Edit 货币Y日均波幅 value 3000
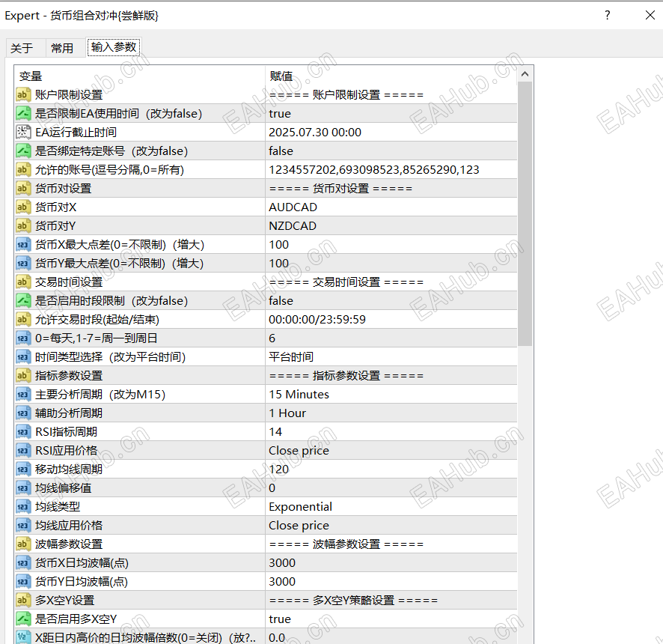 (x=391, y=581)
